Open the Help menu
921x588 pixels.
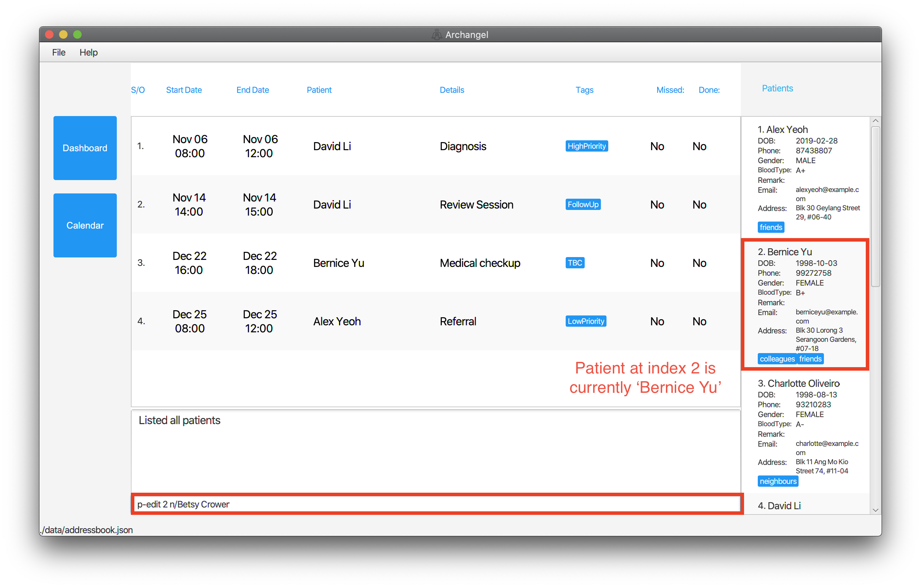click(x=88, y=52)
